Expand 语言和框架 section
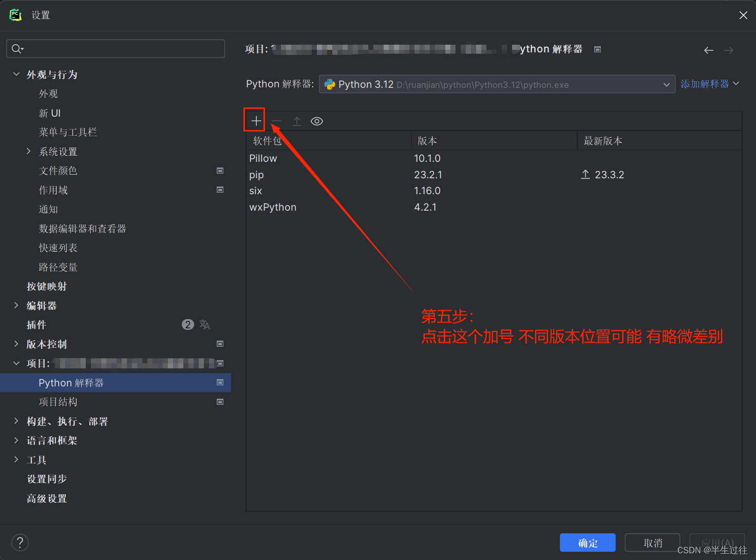The image size is (756, 560). [16, 440]
